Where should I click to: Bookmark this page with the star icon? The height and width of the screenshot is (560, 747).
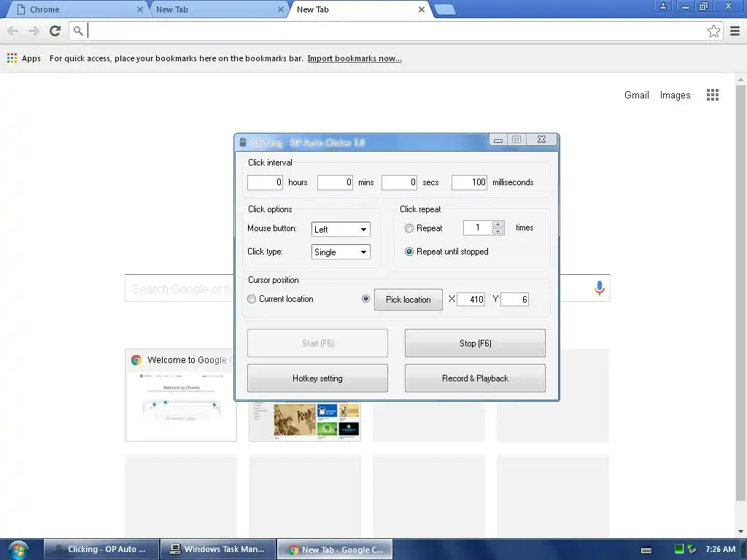[x=713, y=31]
